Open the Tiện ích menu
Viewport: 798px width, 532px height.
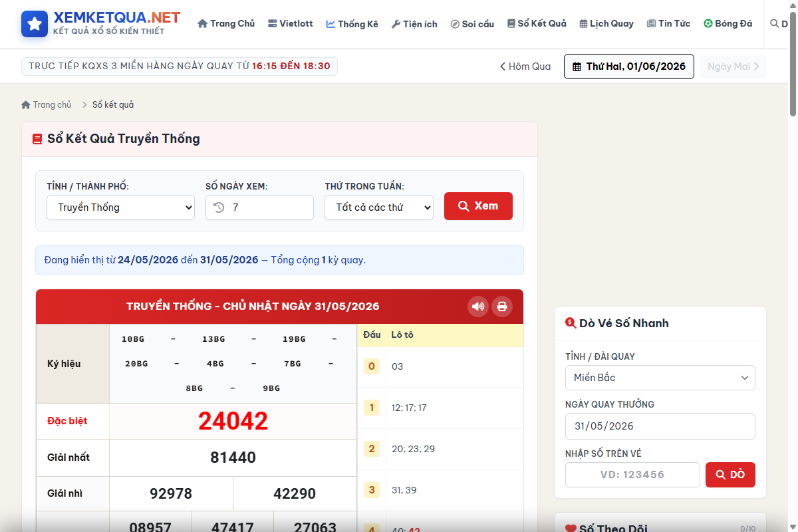tap(414, 24)
